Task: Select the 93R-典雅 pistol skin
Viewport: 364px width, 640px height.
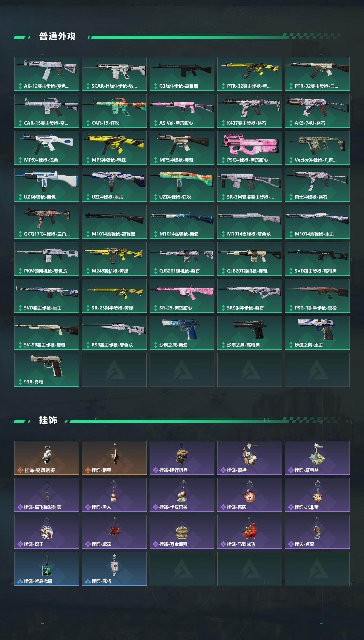Action: [47, 370]
